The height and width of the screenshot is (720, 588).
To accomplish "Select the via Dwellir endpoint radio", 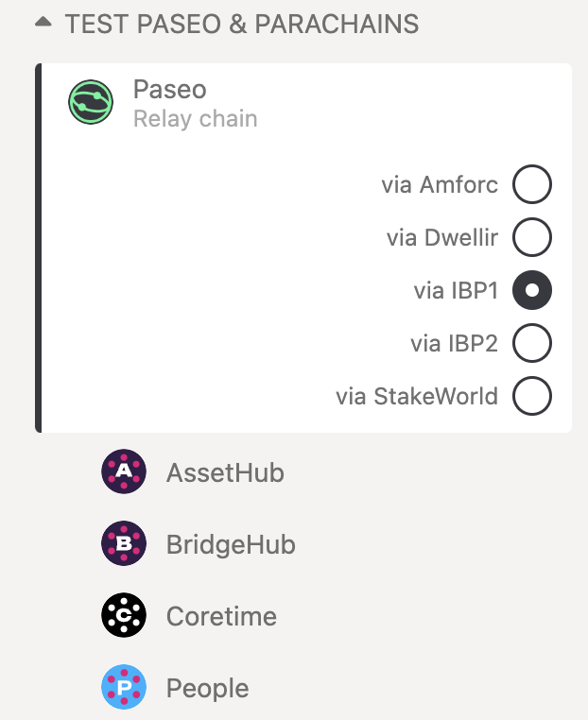I will coord(532,237).
